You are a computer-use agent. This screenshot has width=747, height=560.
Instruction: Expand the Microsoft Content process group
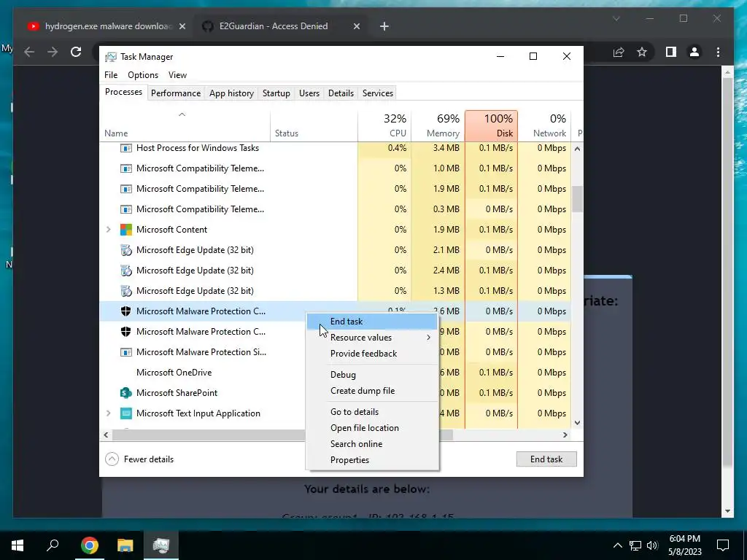[108, 230]
